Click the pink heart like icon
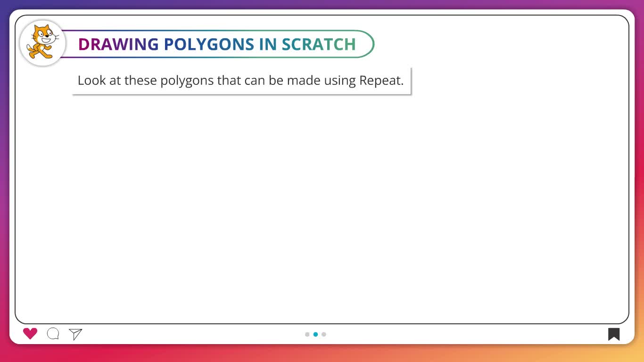 click(30, 334)
